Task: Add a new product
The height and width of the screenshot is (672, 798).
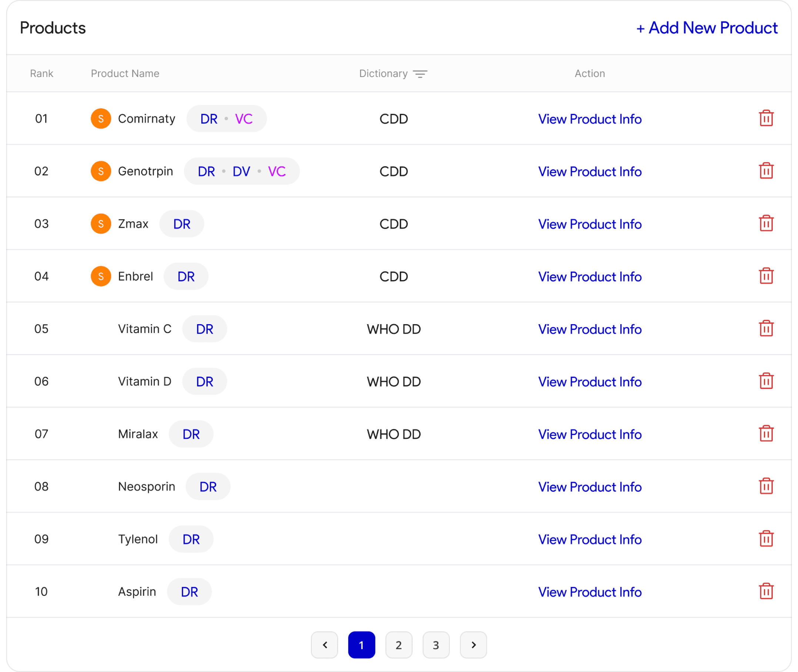Action: tap(707, 28)
